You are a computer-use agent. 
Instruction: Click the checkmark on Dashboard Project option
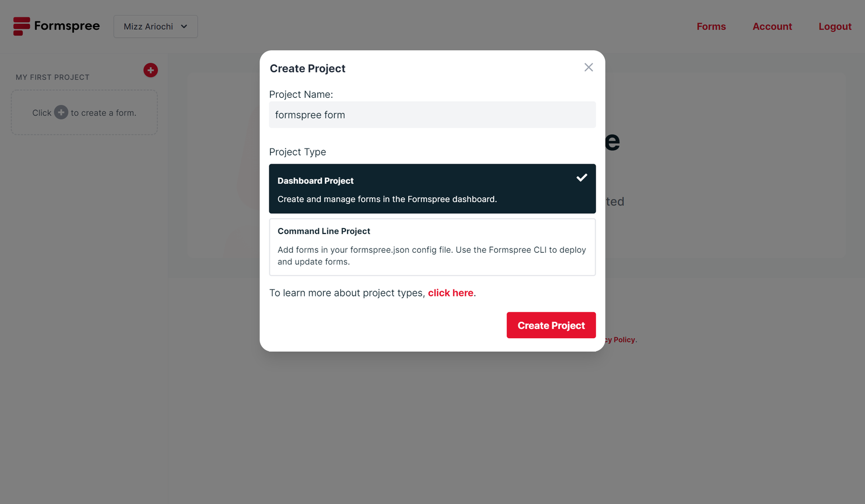[x=582, y=177]
